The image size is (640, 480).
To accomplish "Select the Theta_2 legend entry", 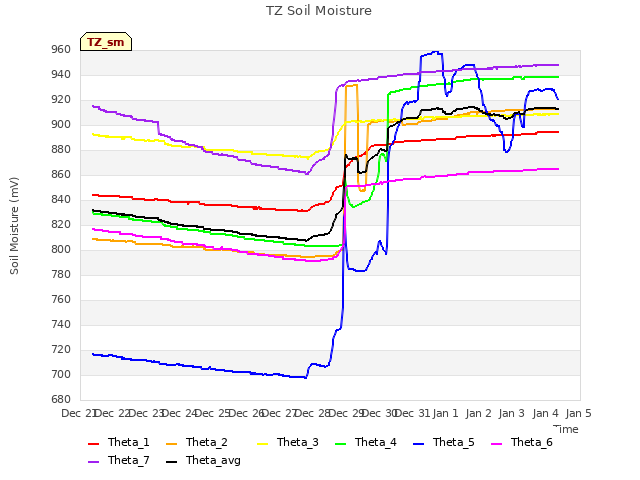I will [197, 442].
